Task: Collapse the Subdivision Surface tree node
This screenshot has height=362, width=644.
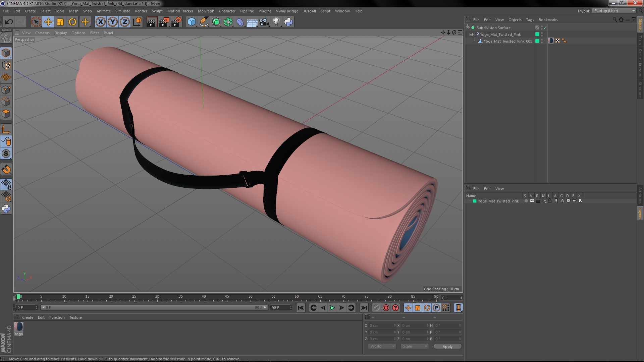Action: coord(467,27)
